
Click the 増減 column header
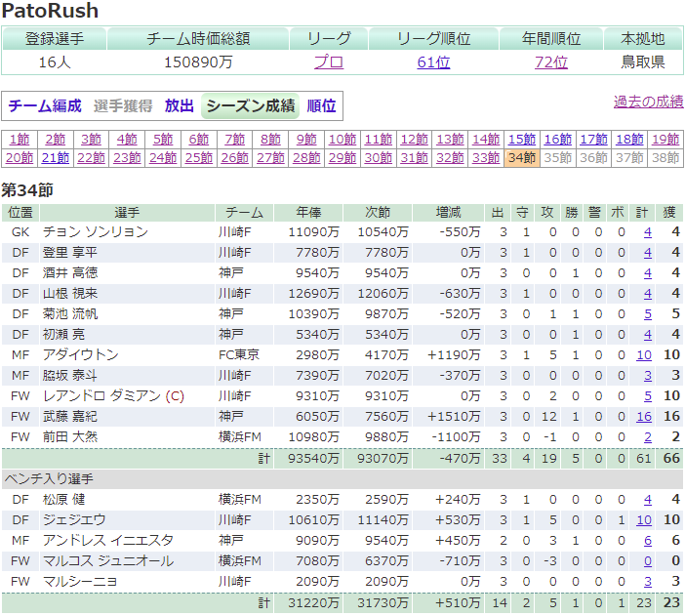(x=448, y=213)
